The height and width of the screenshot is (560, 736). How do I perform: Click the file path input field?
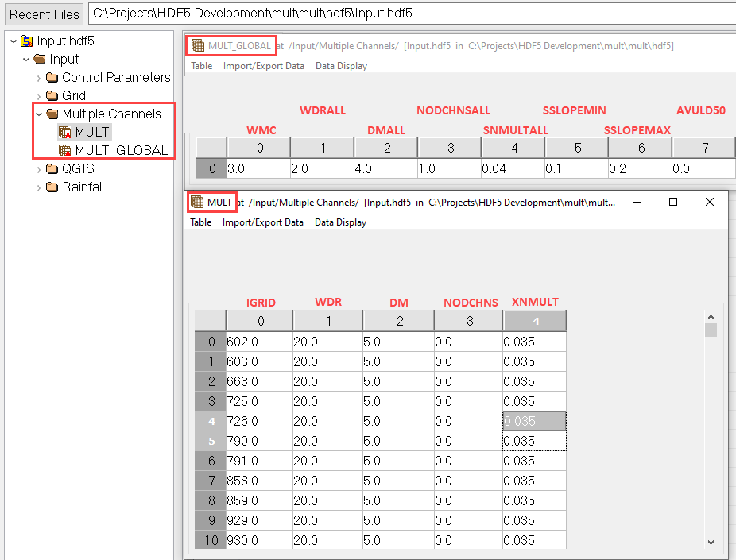[411, 14]
